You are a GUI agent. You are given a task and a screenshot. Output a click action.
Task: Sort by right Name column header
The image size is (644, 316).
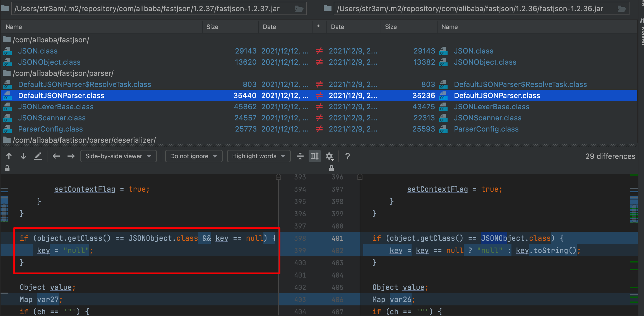click(537, 27)
